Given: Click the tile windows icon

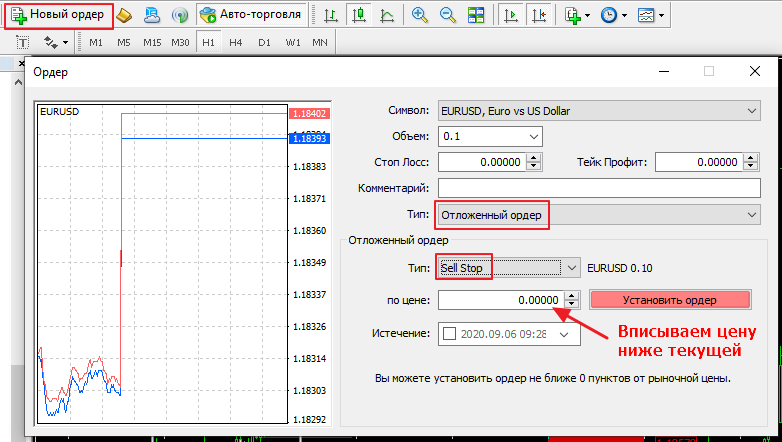Looking at the screenshot, I should click(476, 15).
